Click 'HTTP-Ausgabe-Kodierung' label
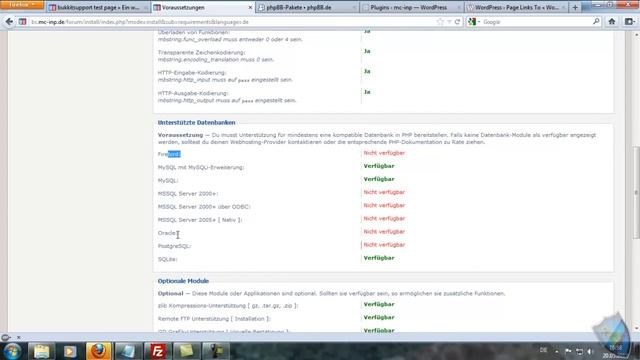Screen dimensions: 640x360 193,93
